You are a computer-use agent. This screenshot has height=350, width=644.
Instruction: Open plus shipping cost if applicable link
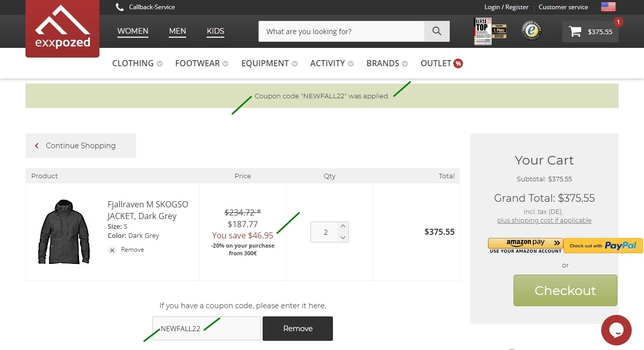544,221
